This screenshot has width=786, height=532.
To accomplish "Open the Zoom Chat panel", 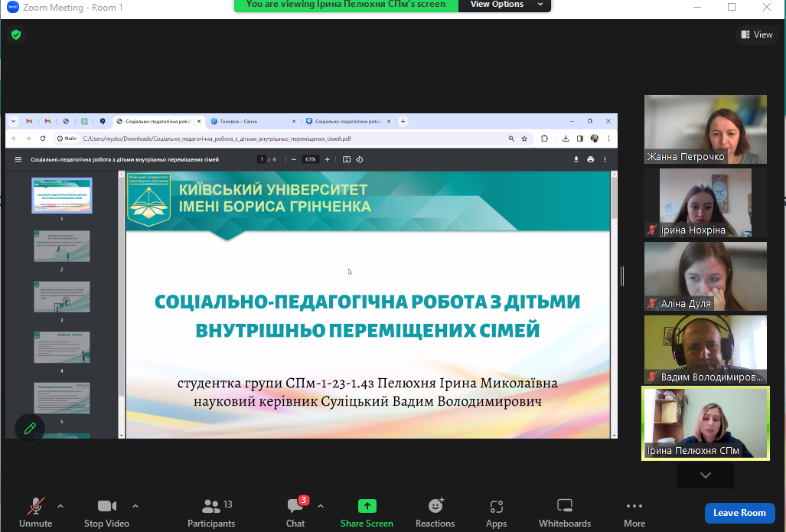I will (295, 511).
